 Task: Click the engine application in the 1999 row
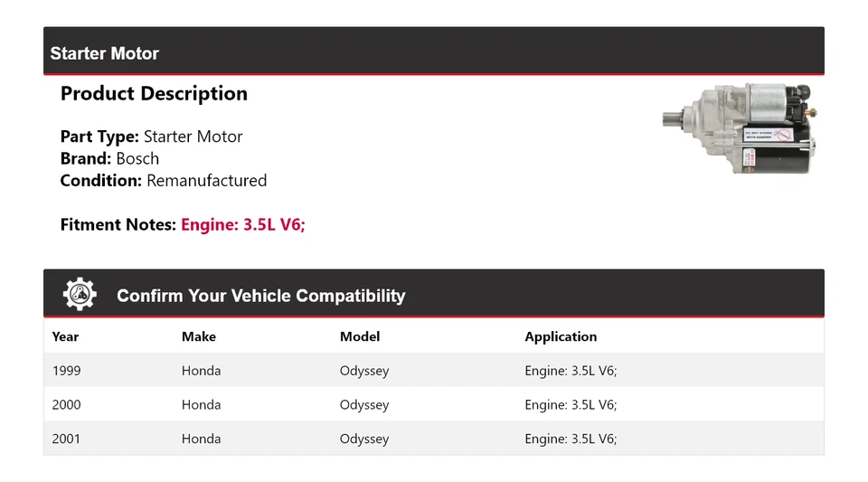(571, 371)
